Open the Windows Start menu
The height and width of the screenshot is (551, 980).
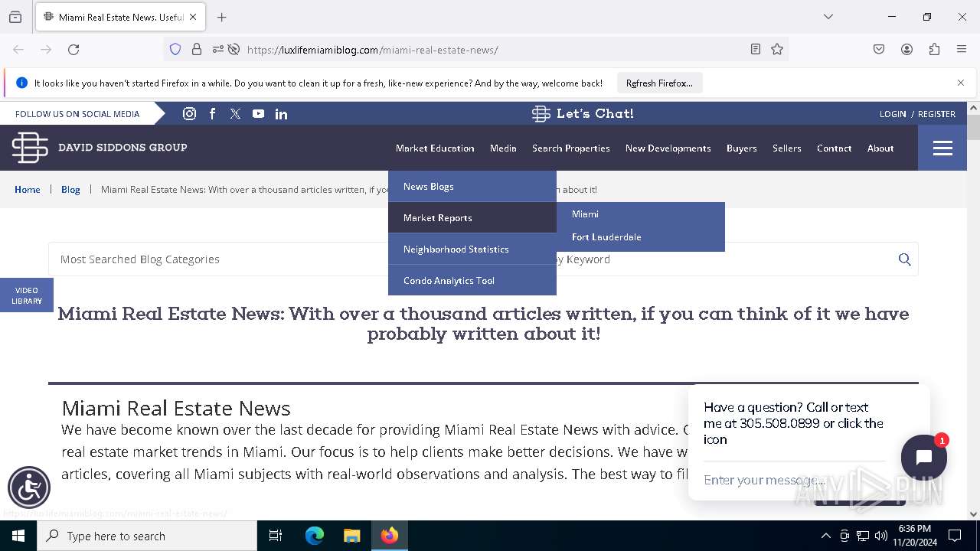pos(18,536)
